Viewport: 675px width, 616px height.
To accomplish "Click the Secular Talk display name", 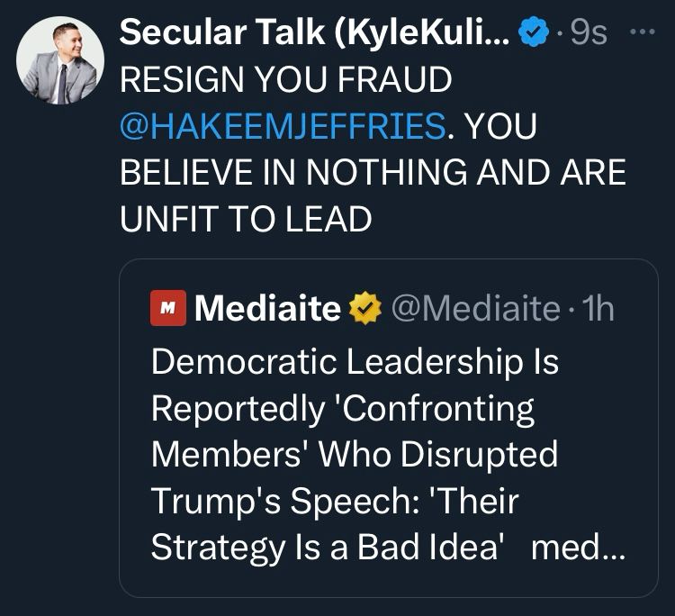I will tap(317, 32).
